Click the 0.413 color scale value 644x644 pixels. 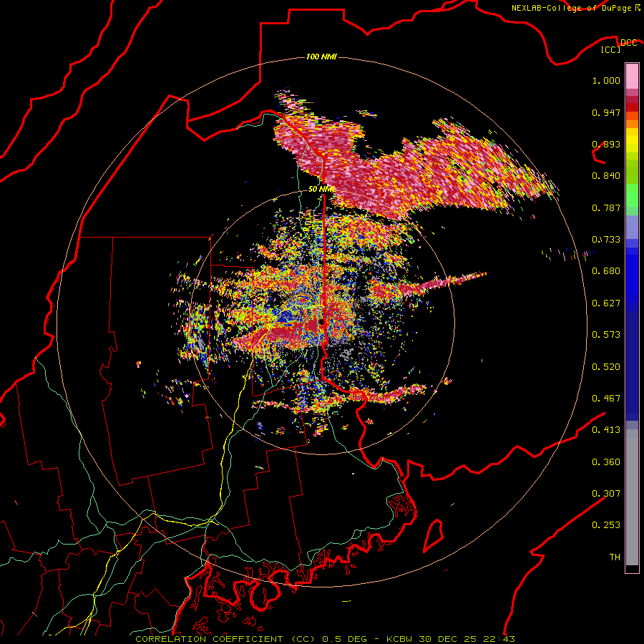click(606, 430)
